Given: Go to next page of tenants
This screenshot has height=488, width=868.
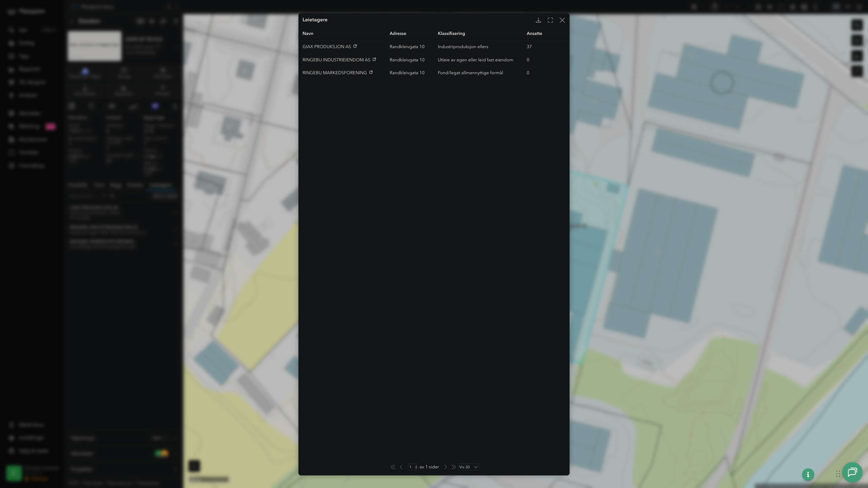Looking at the screenshot, I should pos(446,467).
